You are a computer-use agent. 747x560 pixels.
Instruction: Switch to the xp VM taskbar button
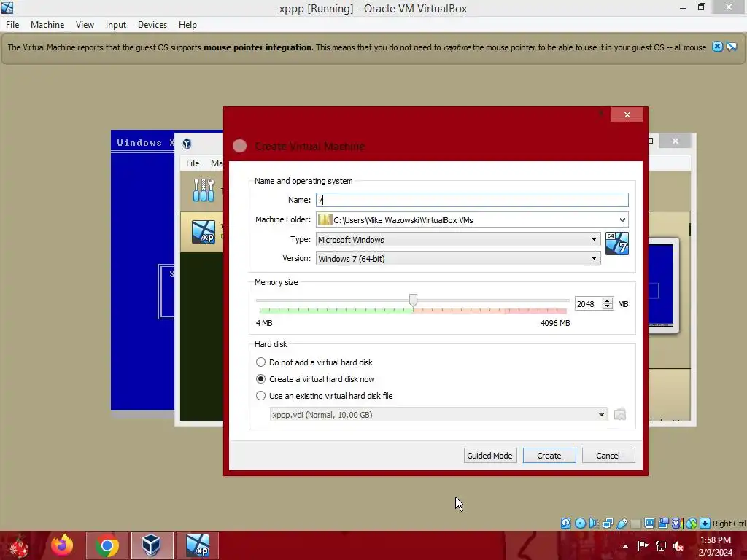(198, 545)
